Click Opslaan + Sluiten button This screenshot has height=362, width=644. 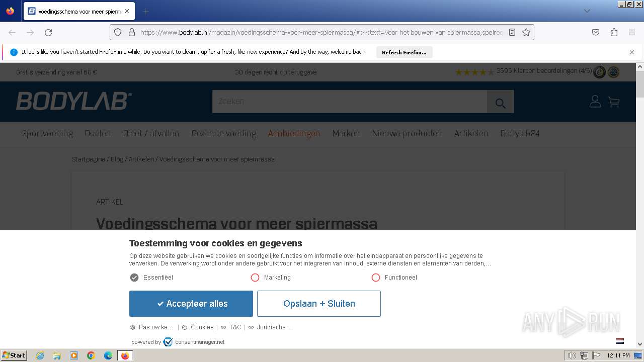pos(319,304)
